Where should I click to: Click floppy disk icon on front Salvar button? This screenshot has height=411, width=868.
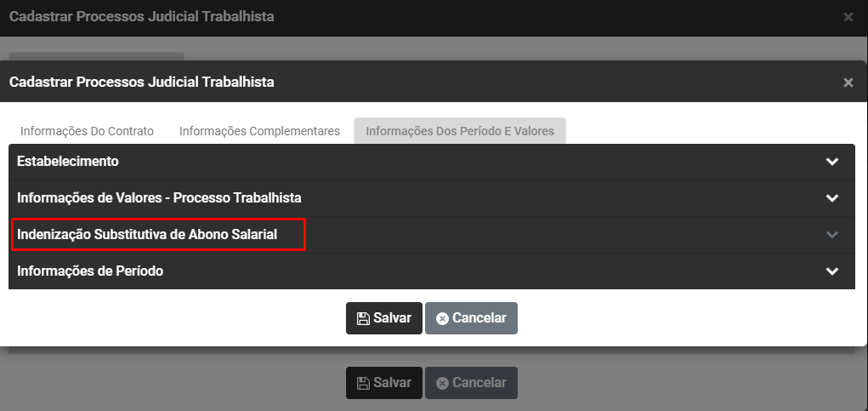click(363, 318)
